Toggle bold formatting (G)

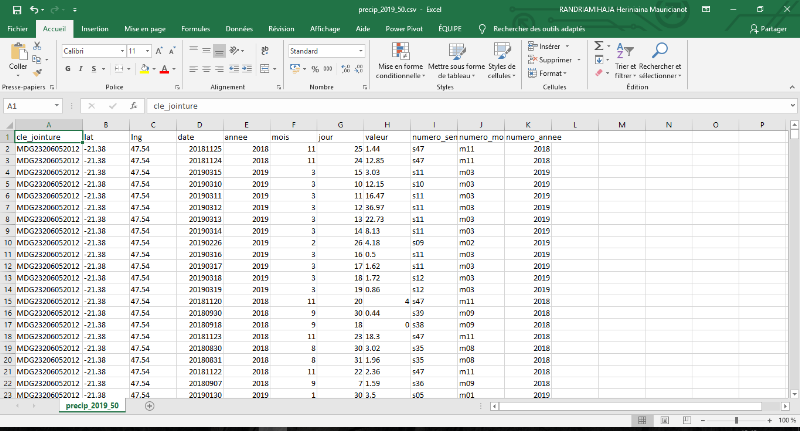tap(68, 69)
